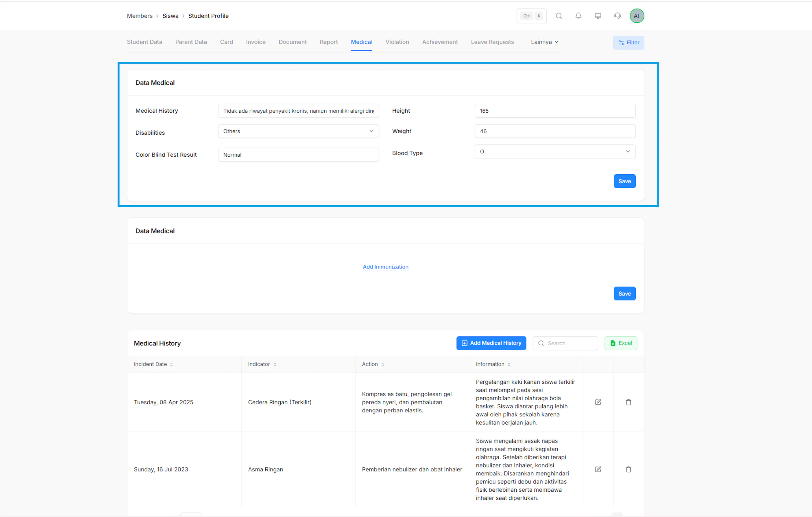812x517 pixels.
Task: Open the headset support icon
Action: tap(617, 16)
